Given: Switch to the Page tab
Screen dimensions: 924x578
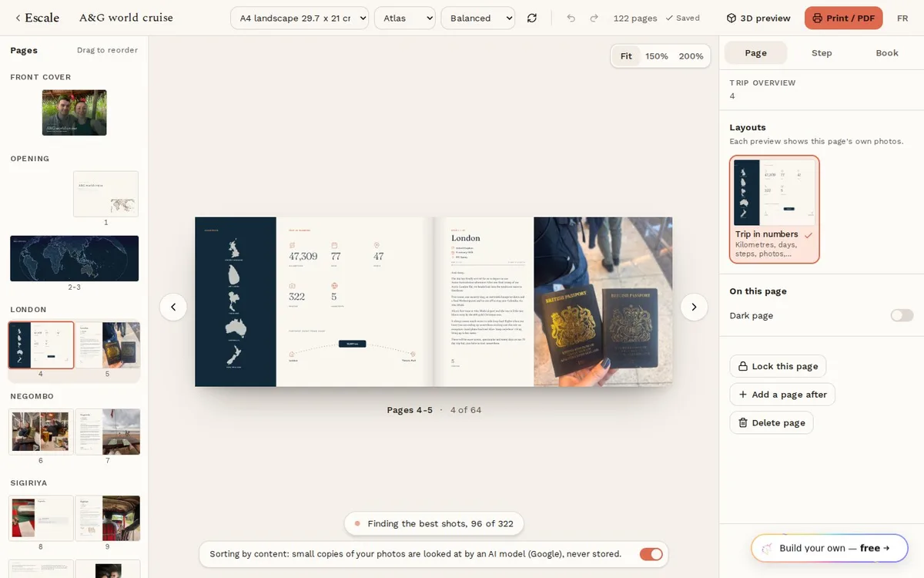Looking at the screenshot, I should click(755, 52).
